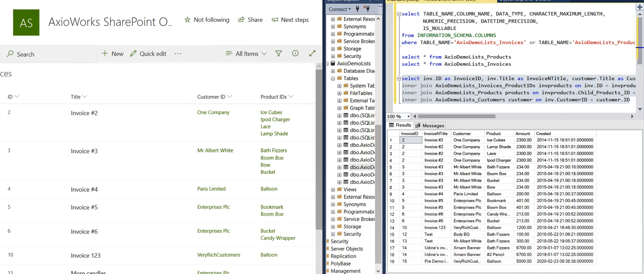644x274 pixels.
Task: Open the One Company customer link
Action: (213, 112)
